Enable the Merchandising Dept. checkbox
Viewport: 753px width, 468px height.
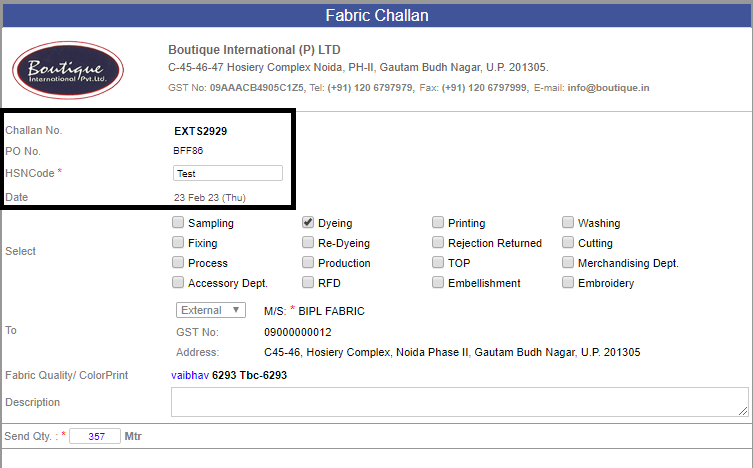coord(568,263)
